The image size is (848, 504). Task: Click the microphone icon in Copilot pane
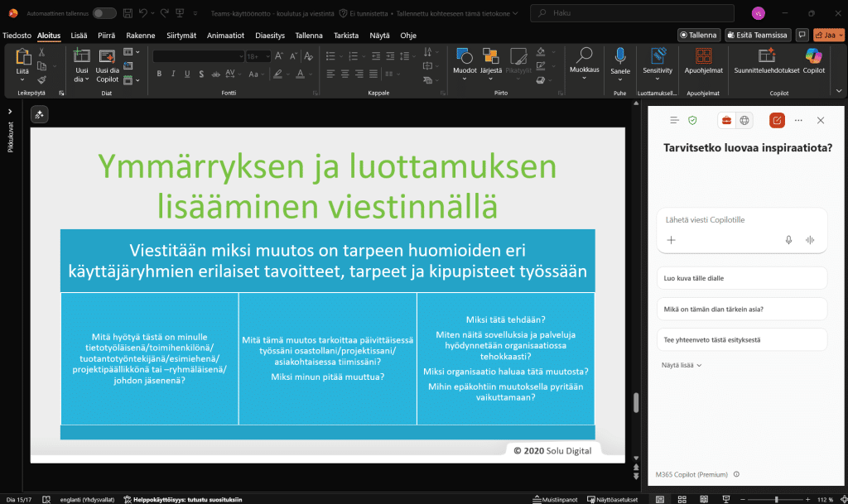click(x=788, y=239)
